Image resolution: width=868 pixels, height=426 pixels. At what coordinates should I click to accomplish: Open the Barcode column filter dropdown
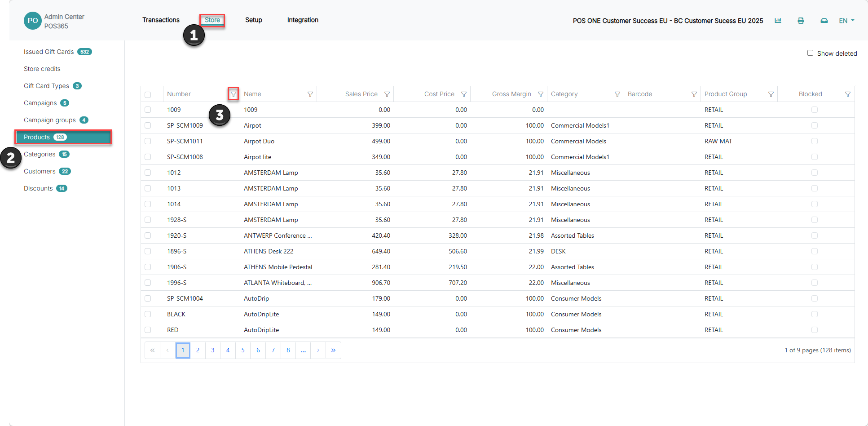click(694, 94)
